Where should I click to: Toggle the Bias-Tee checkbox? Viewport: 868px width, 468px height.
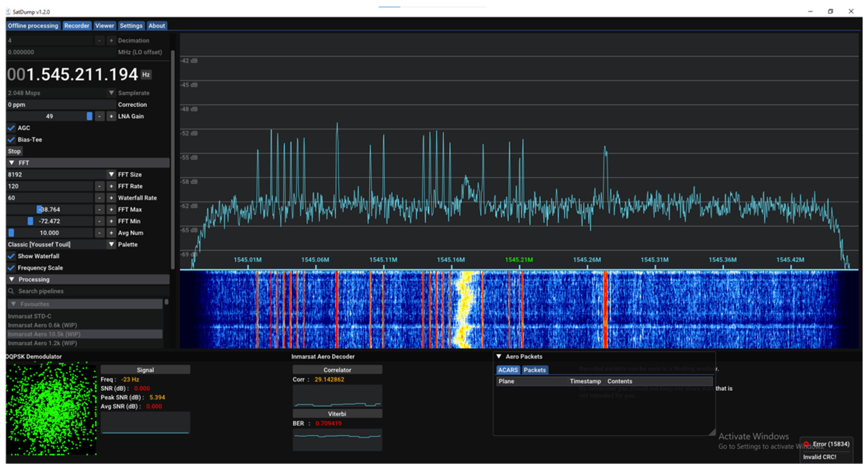pyautogui.click(x=12, y=139)
